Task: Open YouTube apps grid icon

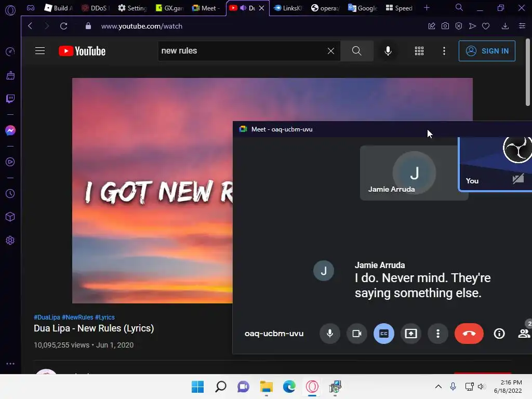Action: point(419,51)
